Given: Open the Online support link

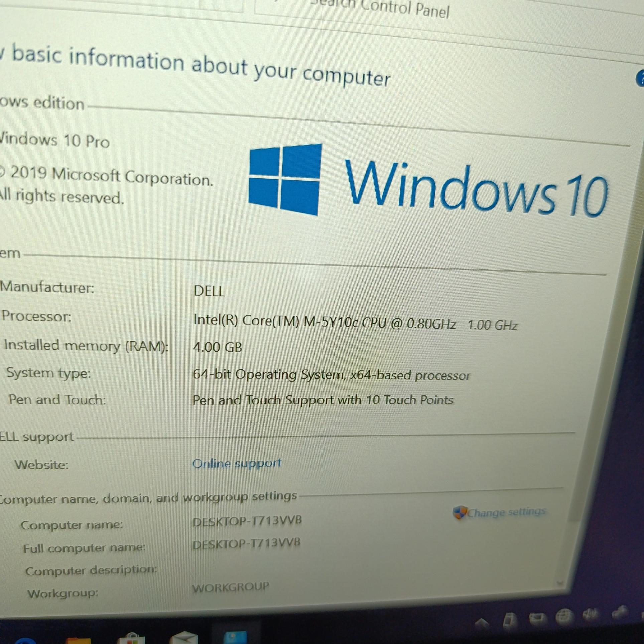Looking at the screenshot, I should tap(237, 463).
